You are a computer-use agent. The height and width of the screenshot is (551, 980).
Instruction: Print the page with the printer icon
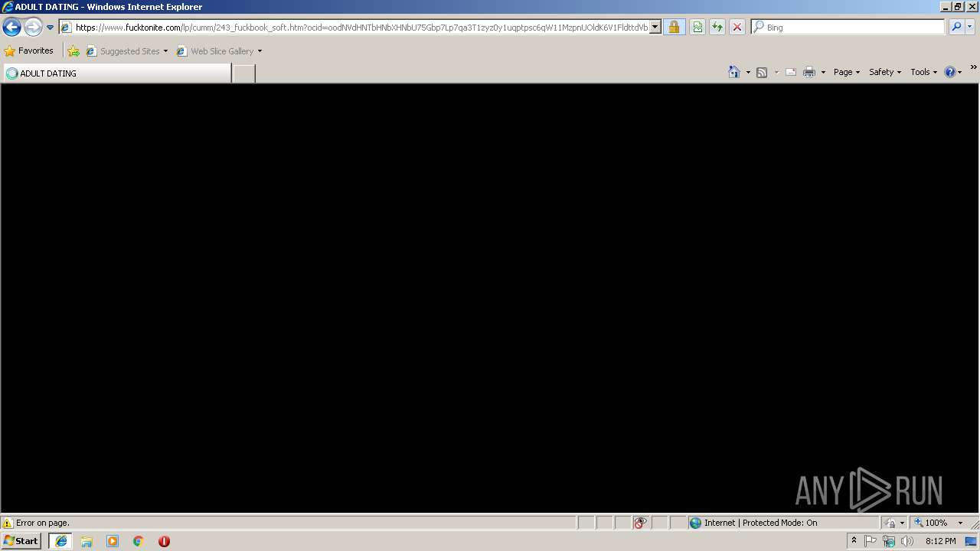coord(809,72)
